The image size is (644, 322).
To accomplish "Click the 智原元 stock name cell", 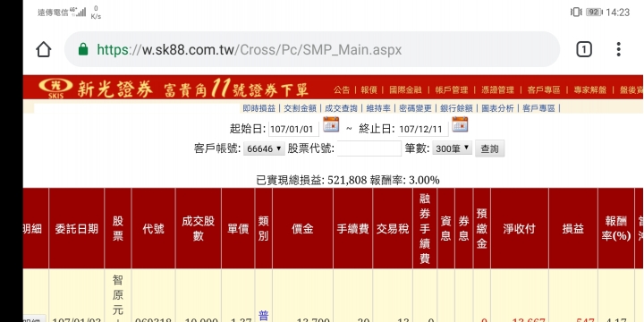I will coord(118,296).
